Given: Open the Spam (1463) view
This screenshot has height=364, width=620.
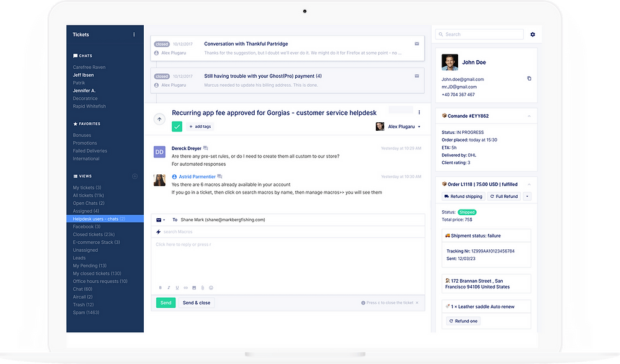Looking at the screenshot, I should point(86,313).
